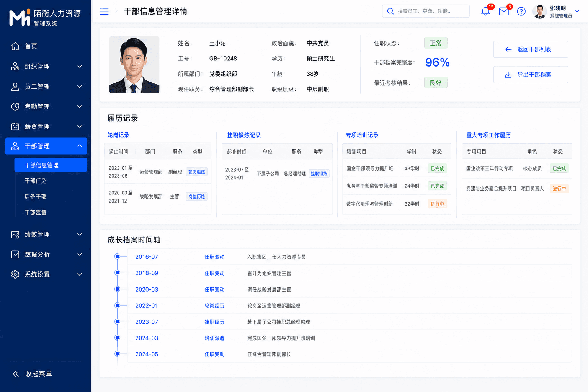Collapse the 干部管理 menu chevron
This screenshot has width=588, height=392.
coord(80,146)
